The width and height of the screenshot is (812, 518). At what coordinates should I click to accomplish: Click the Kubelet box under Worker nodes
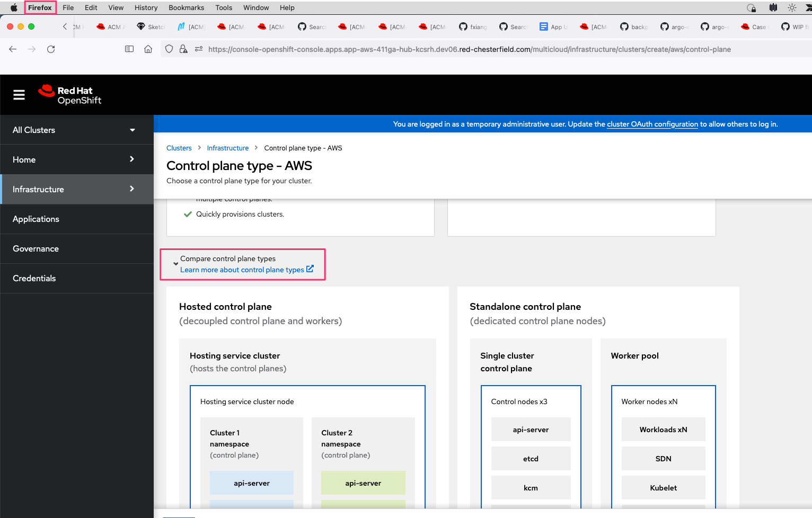(664, 488)
